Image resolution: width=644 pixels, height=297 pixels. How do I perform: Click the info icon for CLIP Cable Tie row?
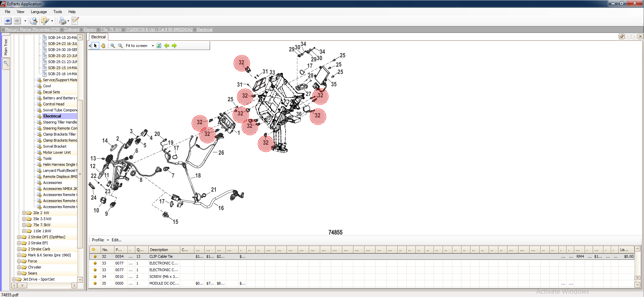[x=95, y=256]
